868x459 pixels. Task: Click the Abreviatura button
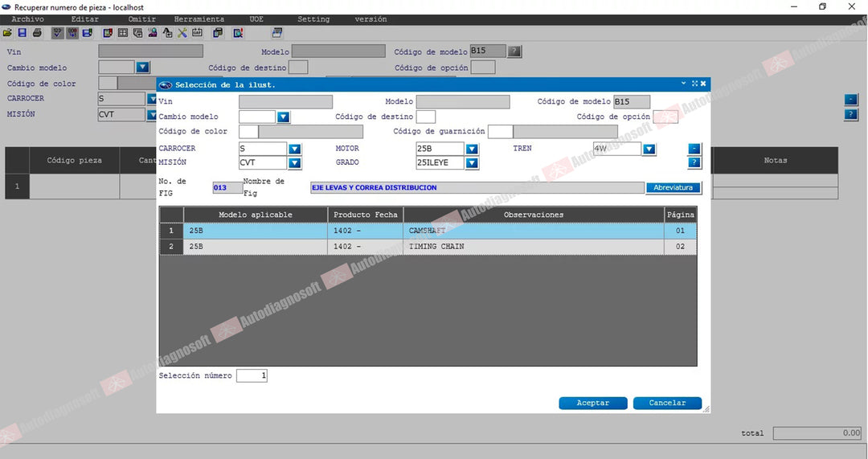[x=674, y=187]
